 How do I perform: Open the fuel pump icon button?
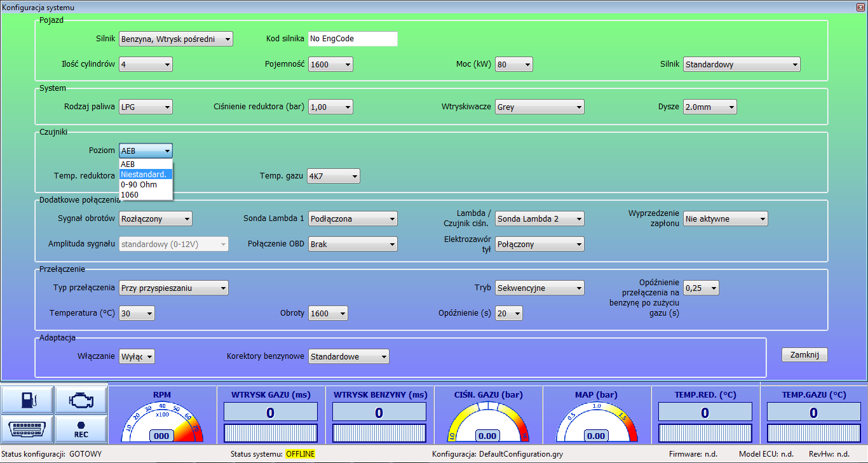click(27, 400)
